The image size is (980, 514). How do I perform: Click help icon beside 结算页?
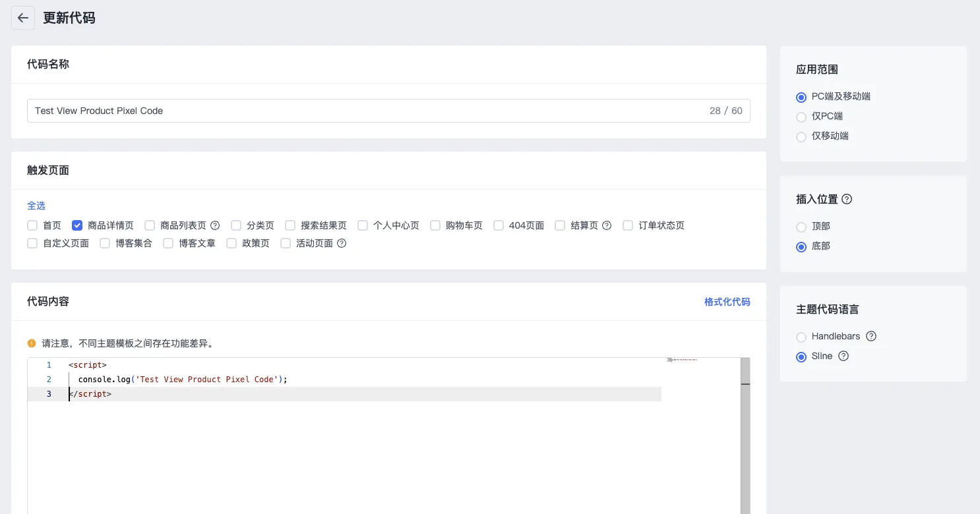[x=607, y=225]
